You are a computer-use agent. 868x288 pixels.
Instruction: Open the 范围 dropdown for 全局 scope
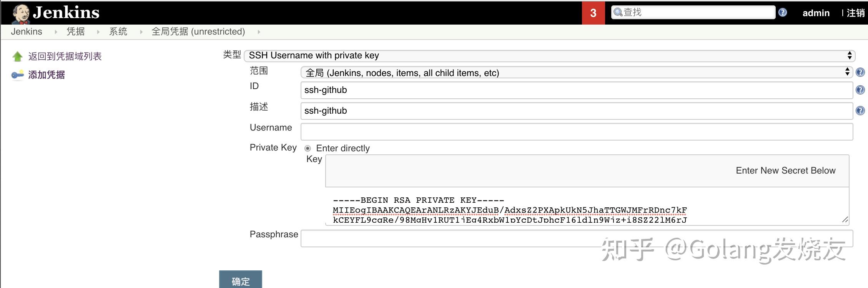538,72
